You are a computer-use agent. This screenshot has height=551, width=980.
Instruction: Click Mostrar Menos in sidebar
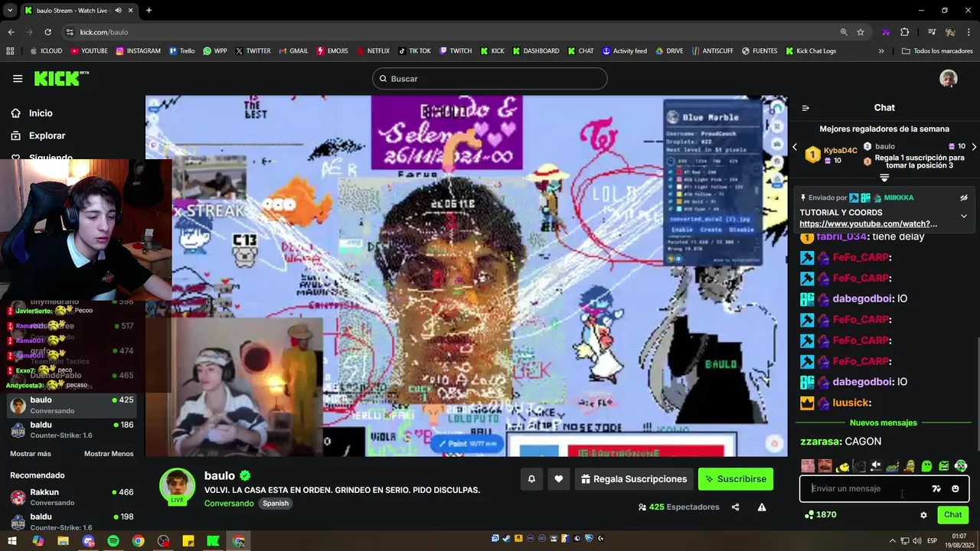coord(109,454)
